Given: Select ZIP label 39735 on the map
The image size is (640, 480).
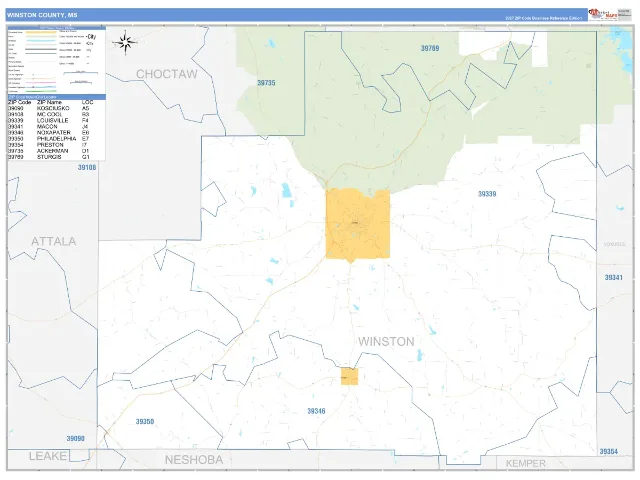Looking at the screenshot, I should pyautogui.click(x=266, y=83).
